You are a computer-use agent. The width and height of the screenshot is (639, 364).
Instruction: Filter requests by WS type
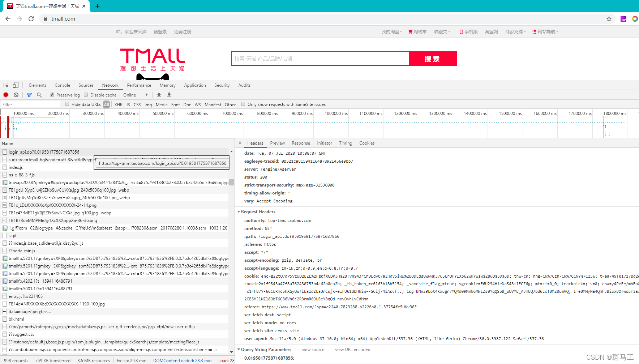pos(198,104)
